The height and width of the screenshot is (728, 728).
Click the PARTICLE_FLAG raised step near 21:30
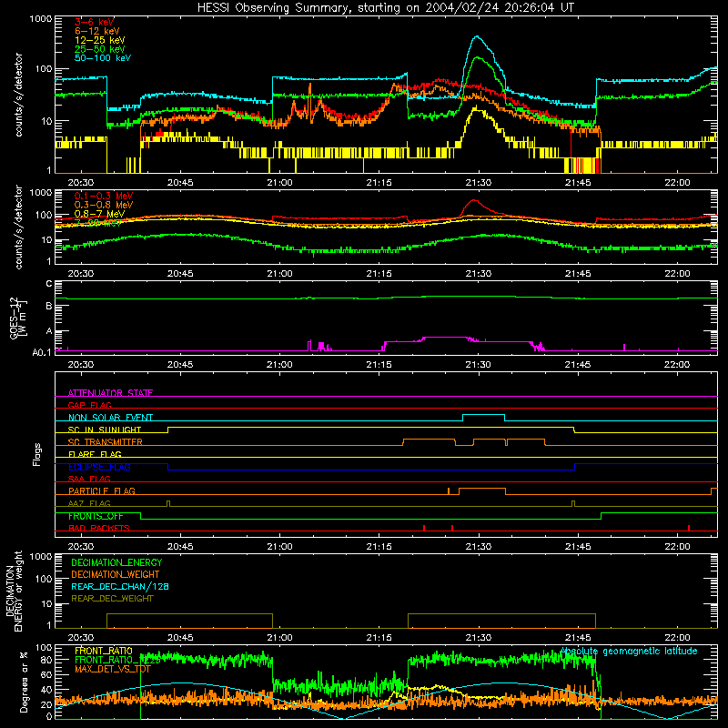[x=482, y=489]
